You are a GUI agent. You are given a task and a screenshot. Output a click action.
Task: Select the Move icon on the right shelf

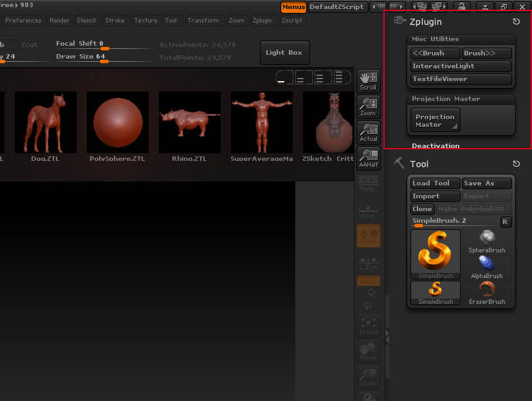pos(368,351)
